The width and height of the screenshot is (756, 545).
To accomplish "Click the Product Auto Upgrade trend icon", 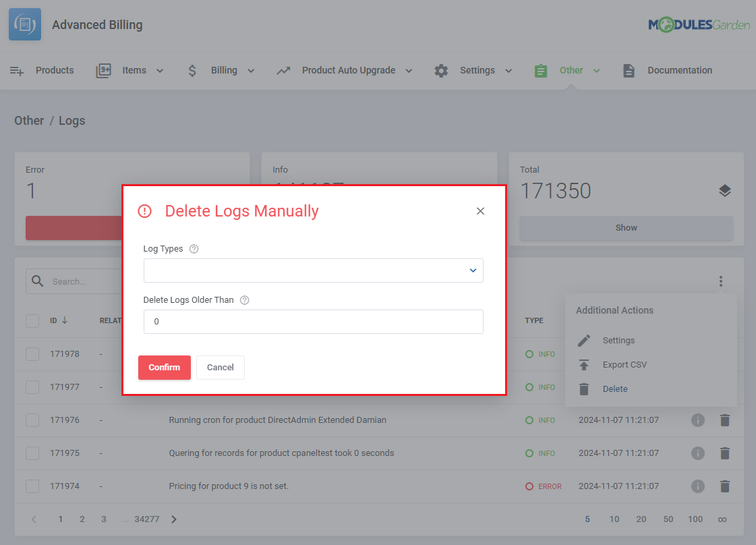I will click(283, 71).
